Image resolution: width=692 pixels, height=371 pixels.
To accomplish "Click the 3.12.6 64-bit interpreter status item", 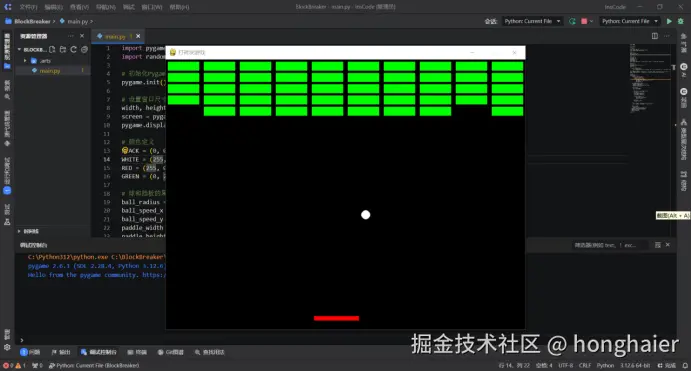I will pos(635,365).
